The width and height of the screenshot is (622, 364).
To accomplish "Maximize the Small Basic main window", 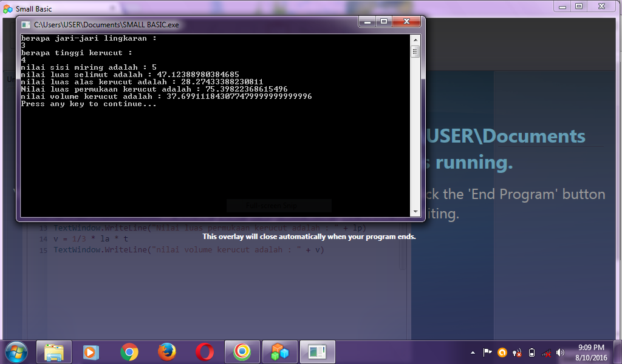I will (579, 6).
